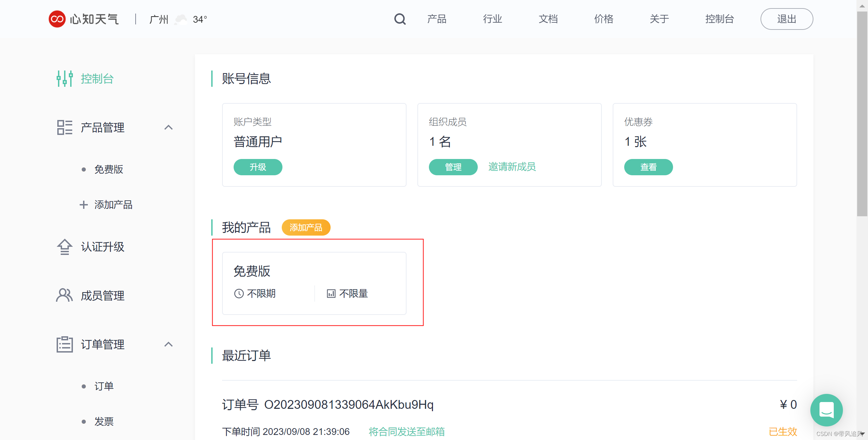Click the 订单管理 clipboard icon
This screenshot has height=440, width=868.
pyautogui.click(x=64, y=344)
